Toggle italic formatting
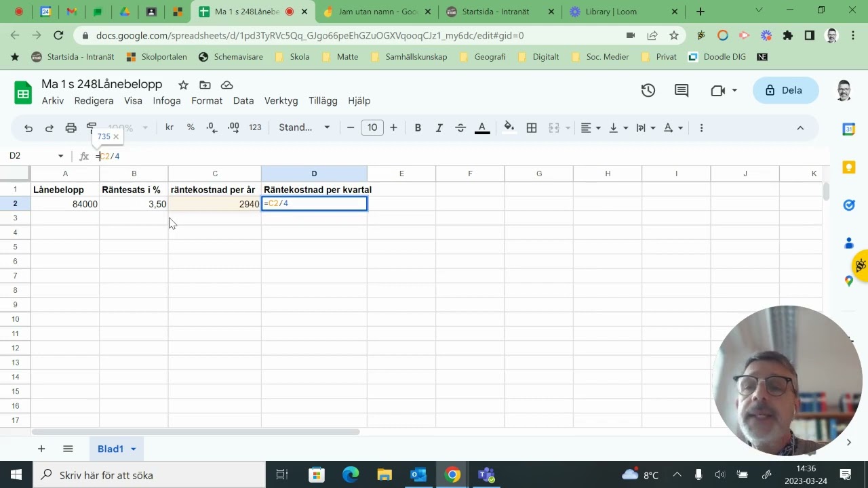This screenshot has height=488, width=868. tap(439, 127)
